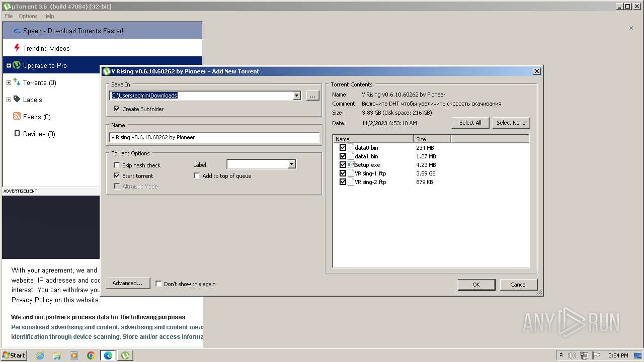Screen dimensions: 644x362
Task: Uncheck data0.bin file checkbox
Action: [343, 148]
